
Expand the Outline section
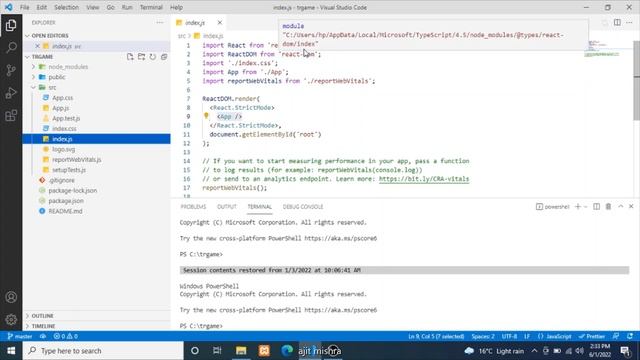click(x=42, y=316)
